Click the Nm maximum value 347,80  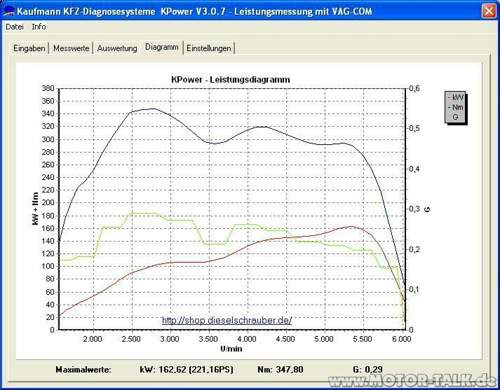coord(290,369)
